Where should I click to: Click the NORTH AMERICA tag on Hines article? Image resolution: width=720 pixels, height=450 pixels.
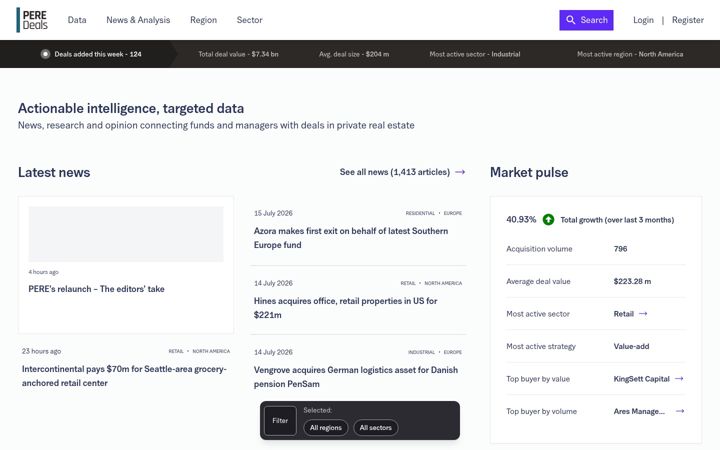pos(443,283)
